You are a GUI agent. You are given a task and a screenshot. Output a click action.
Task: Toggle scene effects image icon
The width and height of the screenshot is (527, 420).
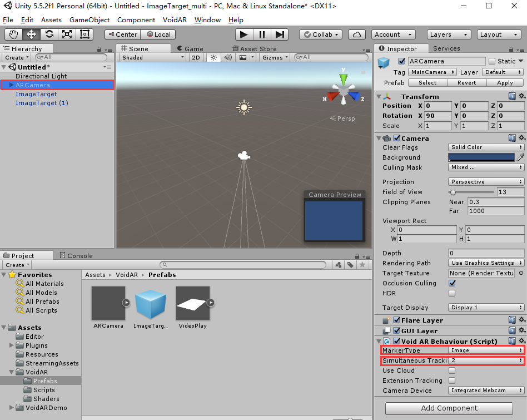coord(243,57)
